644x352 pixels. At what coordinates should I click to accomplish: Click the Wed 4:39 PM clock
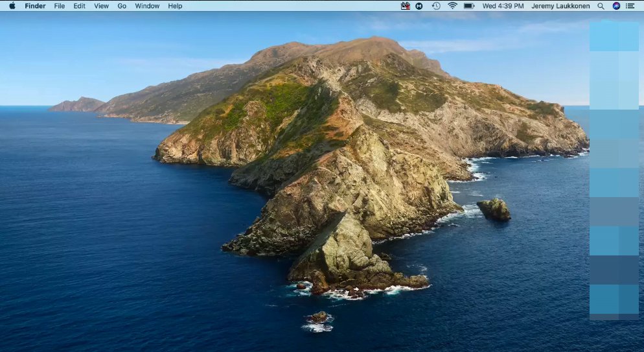point(502,6)
